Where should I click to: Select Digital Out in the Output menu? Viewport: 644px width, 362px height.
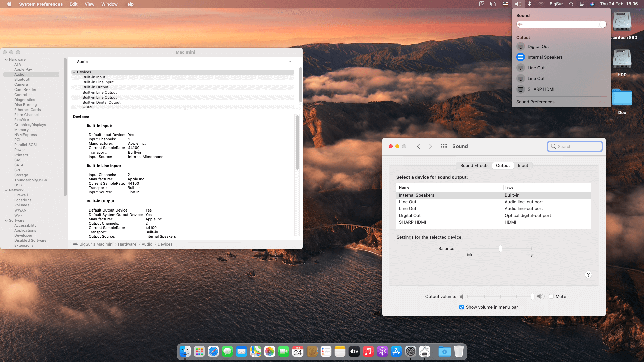[538, 46]
